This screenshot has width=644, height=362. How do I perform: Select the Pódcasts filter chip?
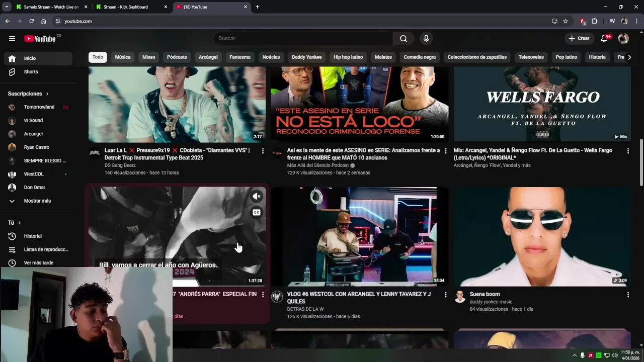[177, 57]
